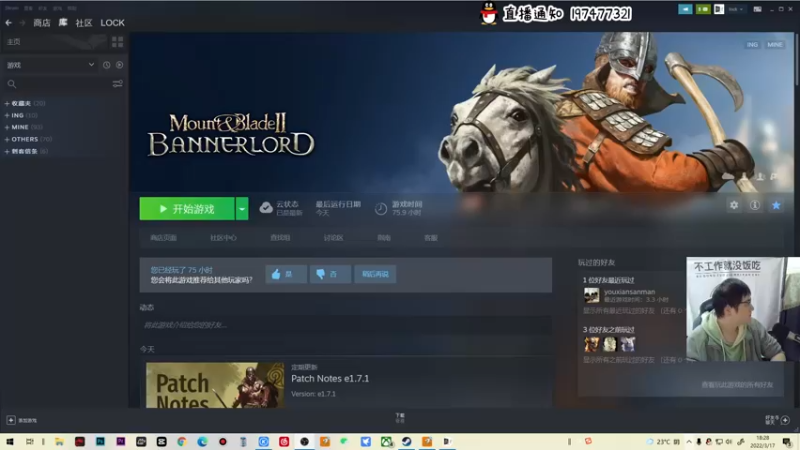The width and height of the screenshot is (800, 450).
Task: Open Chrome from taskbar
Action: point(182,442)
